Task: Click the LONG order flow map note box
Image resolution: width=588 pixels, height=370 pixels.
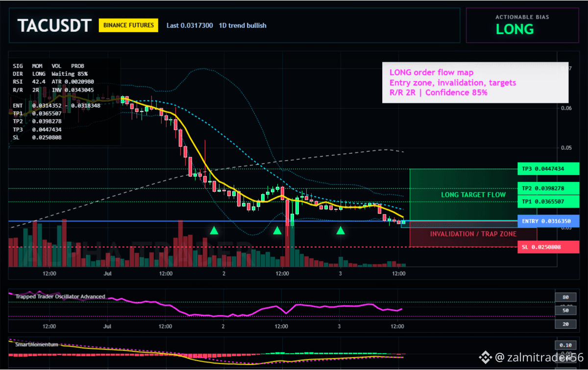Action: [x=475, y=83]
